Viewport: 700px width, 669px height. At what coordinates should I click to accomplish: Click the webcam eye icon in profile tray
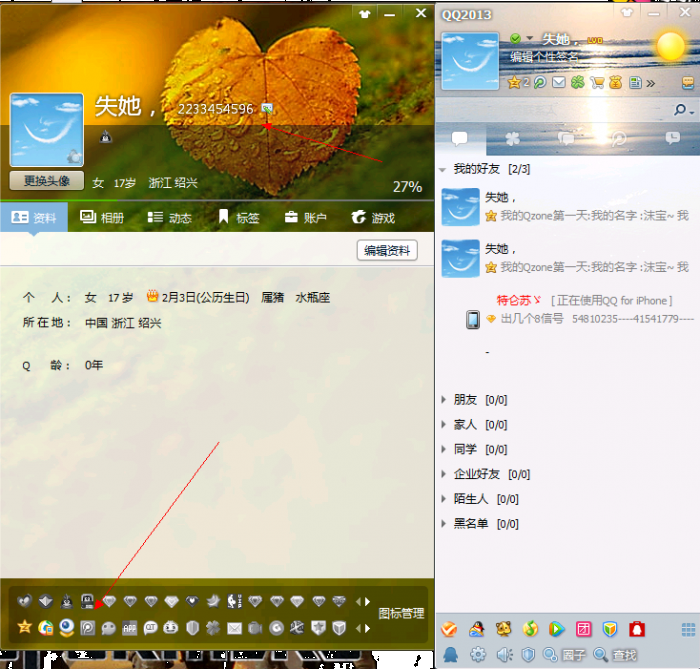pos(67,627)
